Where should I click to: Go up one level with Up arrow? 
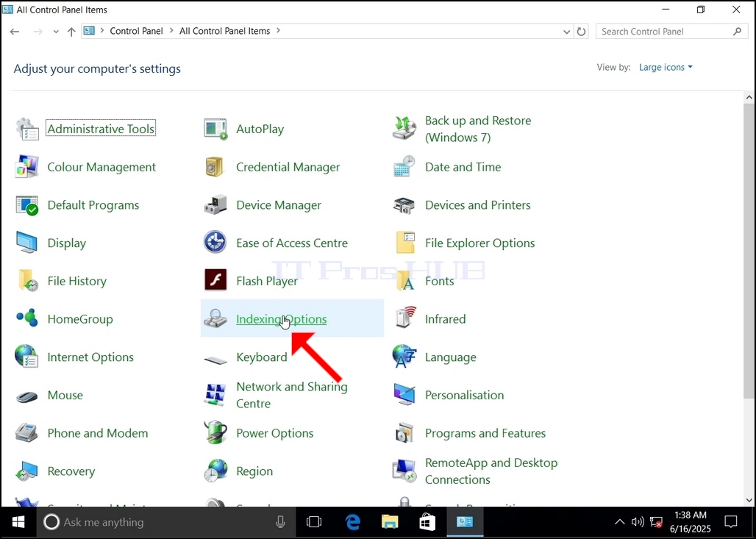(71, 32)
